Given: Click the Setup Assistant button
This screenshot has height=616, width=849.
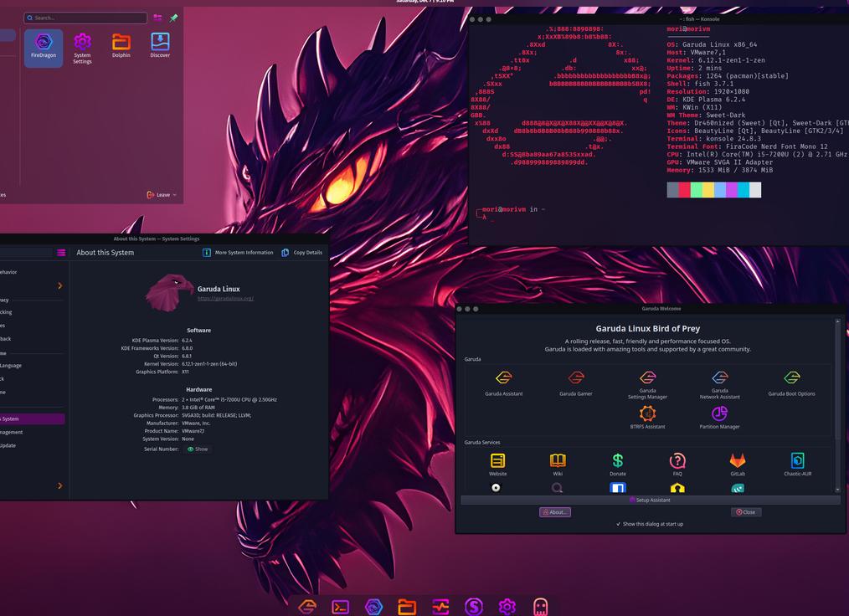Looking at the screenshot, I should click(x=651, y=501).
